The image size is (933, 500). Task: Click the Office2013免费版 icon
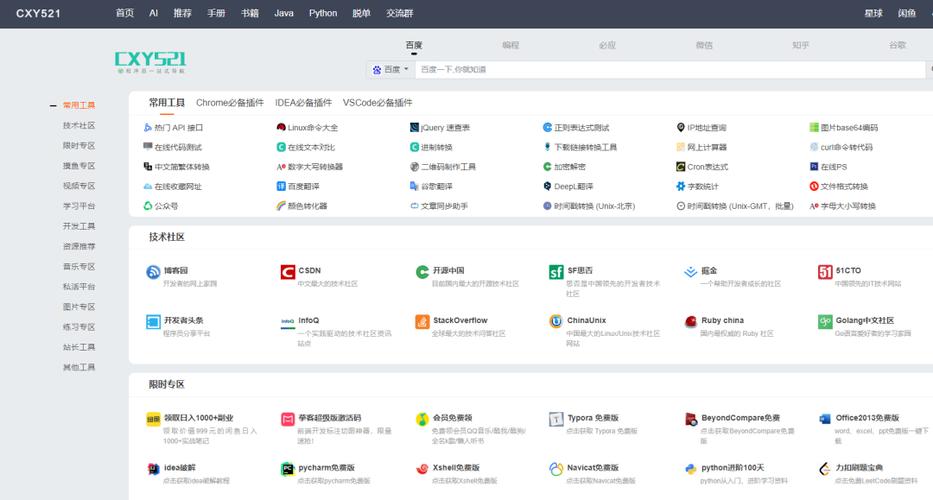[825, 420]
